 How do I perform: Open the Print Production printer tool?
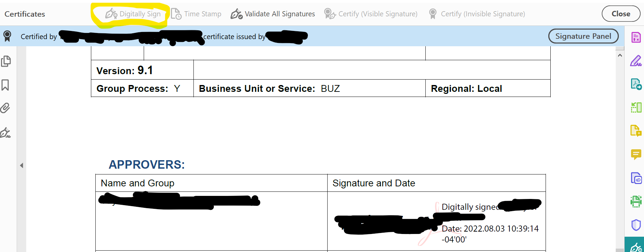tap(635, 201)
